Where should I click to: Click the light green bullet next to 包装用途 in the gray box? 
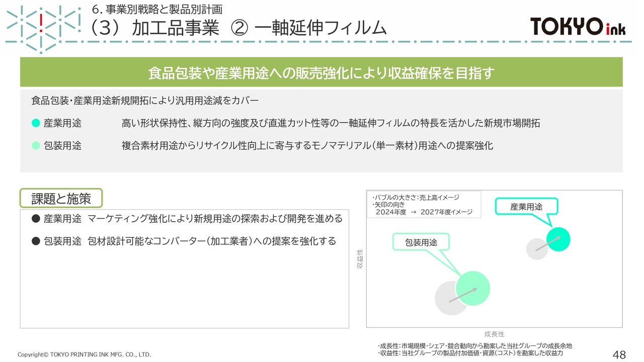(x=35, y=146)
